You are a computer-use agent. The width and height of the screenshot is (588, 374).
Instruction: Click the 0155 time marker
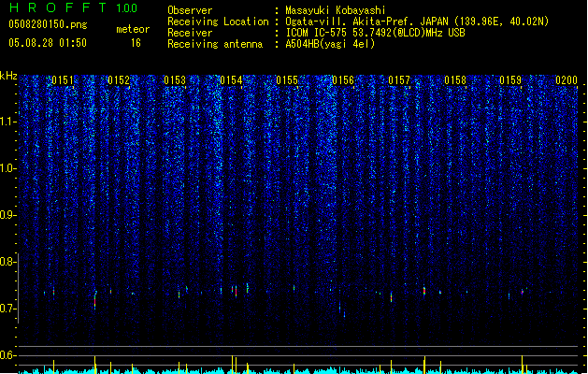287,80
